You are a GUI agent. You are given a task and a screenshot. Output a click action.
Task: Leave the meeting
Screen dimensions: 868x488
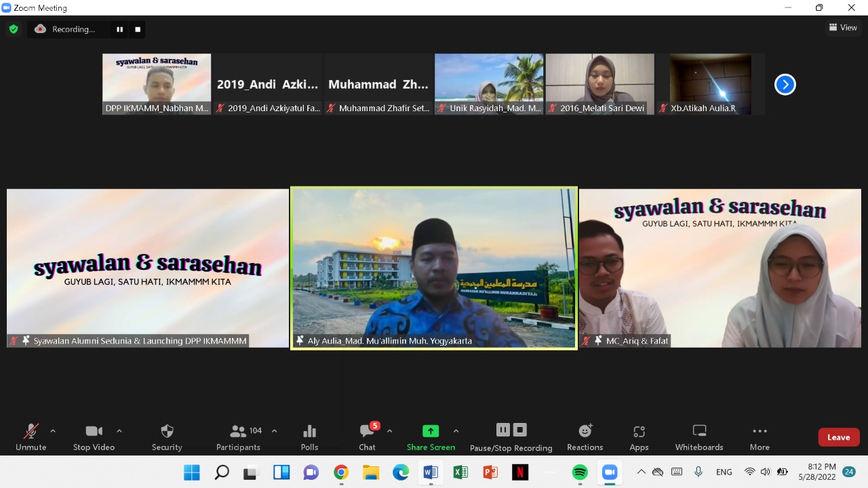point(838,437)
